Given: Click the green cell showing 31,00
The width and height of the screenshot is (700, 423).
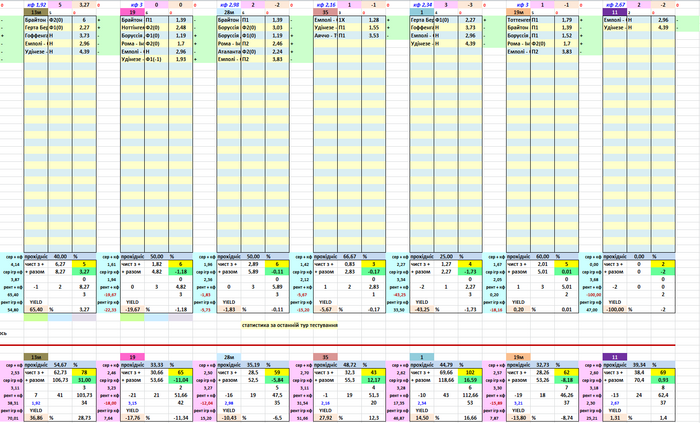Looking at the screenshot, I should click(x=84, y=380).
